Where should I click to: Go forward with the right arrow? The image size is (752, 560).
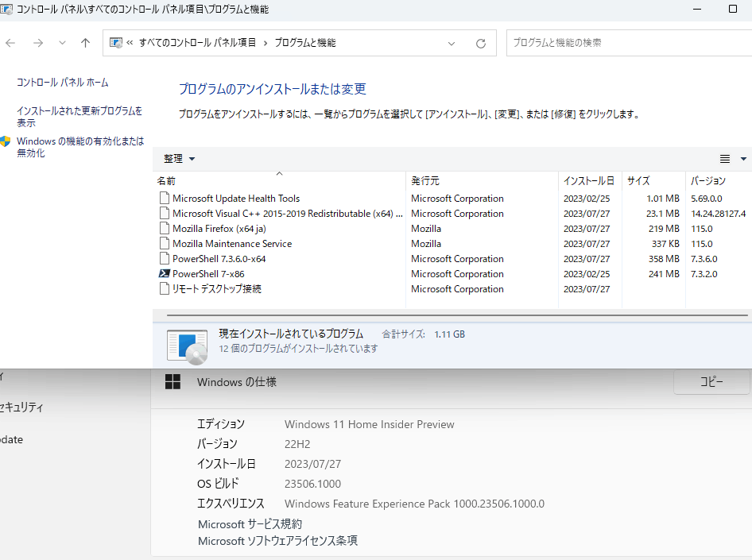(38, 43)
